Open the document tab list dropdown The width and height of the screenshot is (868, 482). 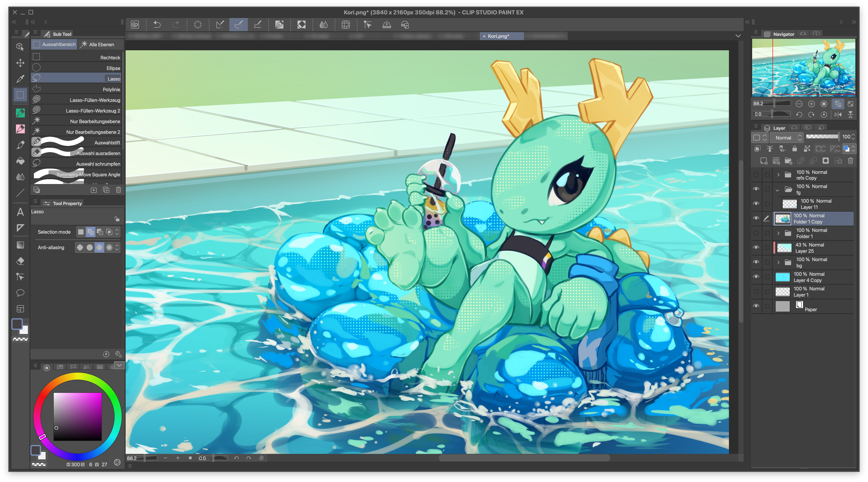tap(738, 36)
